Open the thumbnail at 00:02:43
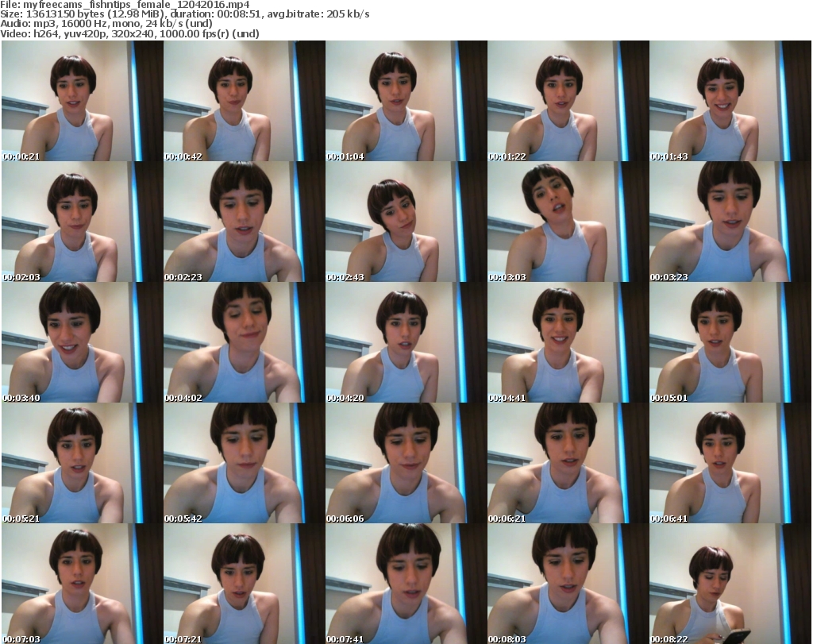The image size is (813, 644). pyautogui.click(x=406, y=222)
